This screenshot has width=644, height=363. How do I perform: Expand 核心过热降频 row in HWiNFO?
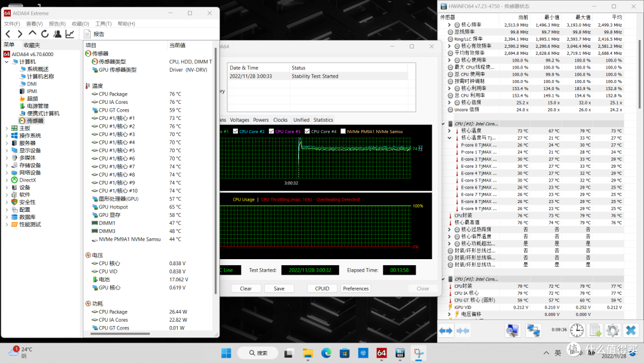pyautogui.click(x=449, y=229)
